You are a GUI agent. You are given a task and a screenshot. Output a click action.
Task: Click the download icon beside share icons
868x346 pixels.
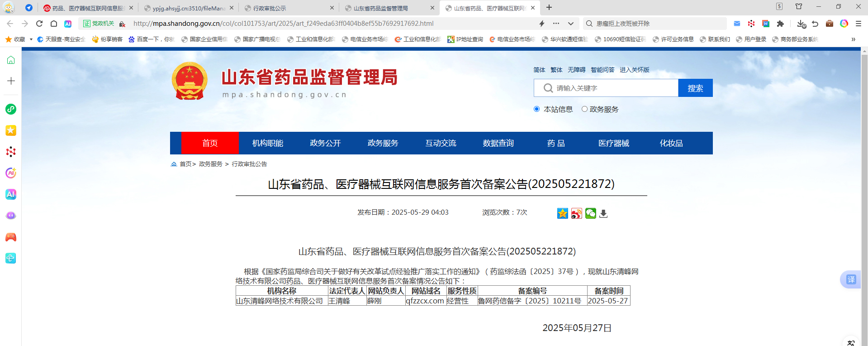coord(603,214)
